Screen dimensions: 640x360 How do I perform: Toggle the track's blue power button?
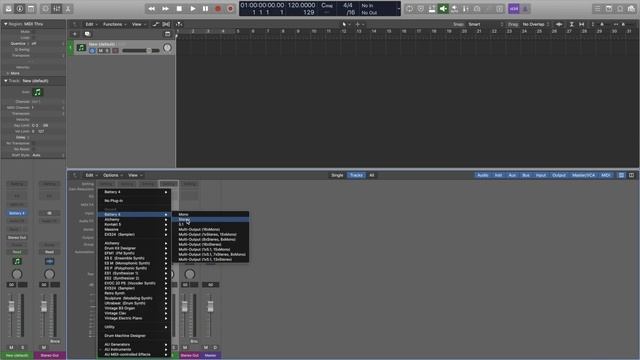coord(92,51)
